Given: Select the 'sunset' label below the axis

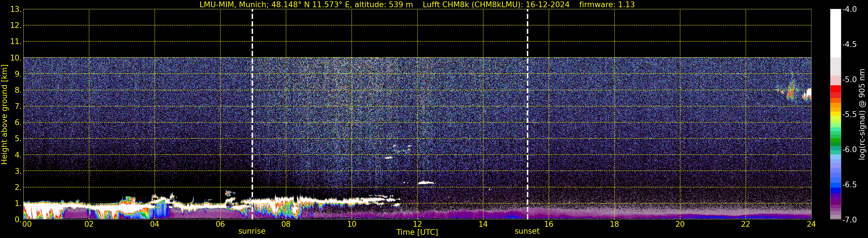Looking at the screenshot, I should tap(527, 231).
